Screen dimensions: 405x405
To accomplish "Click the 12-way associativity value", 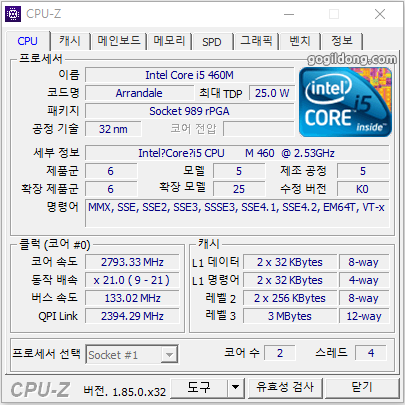I will [x=364, y=316].
